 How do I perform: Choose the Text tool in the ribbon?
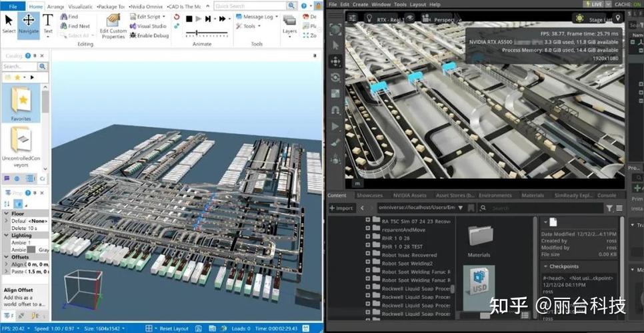point(48,24)
